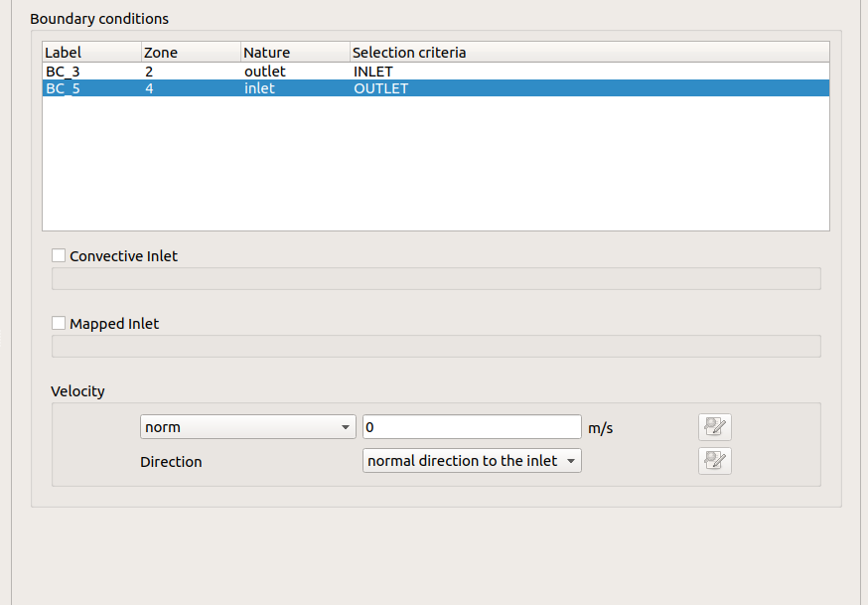Click zone value 4 of BC_5
This screenshot has height=605, width=868.
tap(149, 88)
